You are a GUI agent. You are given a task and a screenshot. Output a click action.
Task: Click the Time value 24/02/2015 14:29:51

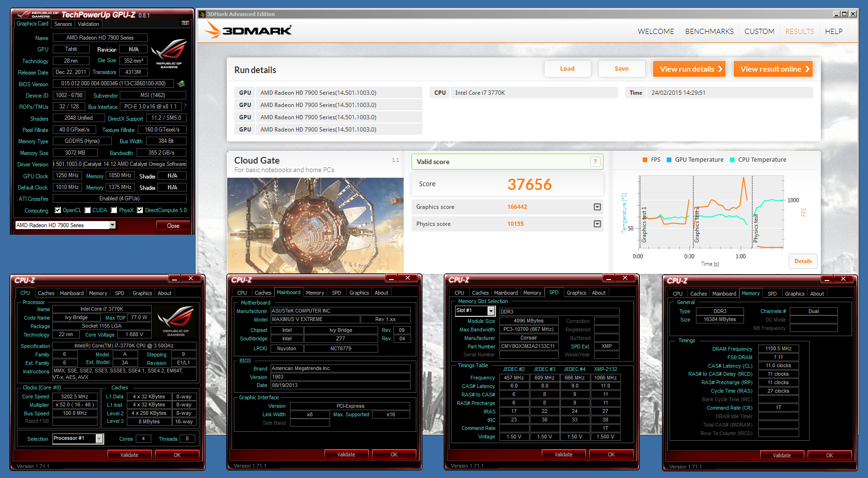[678, 93]
